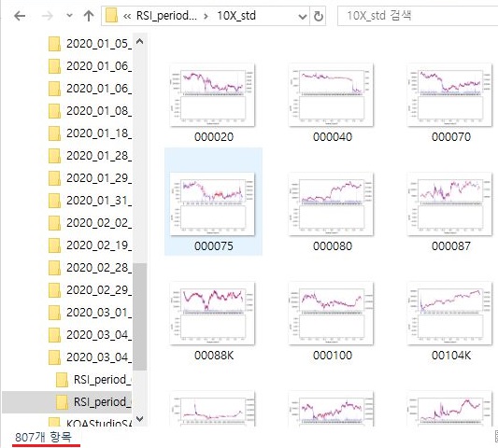Click the '10X_std 검색' search box
The height and width of the screenshot is (448, 498).
point(418,16)
